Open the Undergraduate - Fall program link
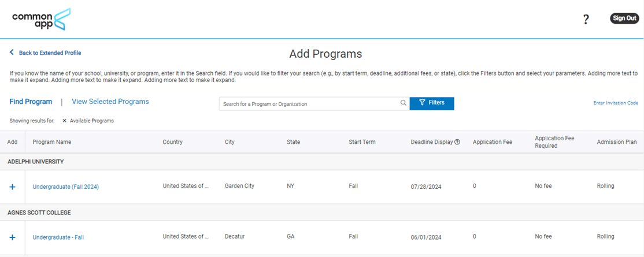 pyautogui.click(x=58, y=237)
